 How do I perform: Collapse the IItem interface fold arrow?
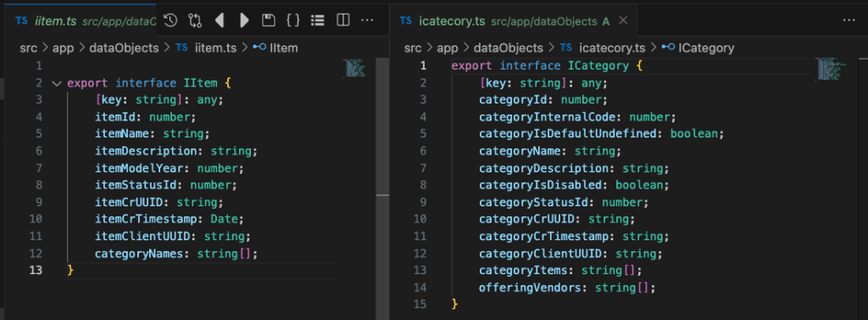pyautogui.click(x=56, y=84)
